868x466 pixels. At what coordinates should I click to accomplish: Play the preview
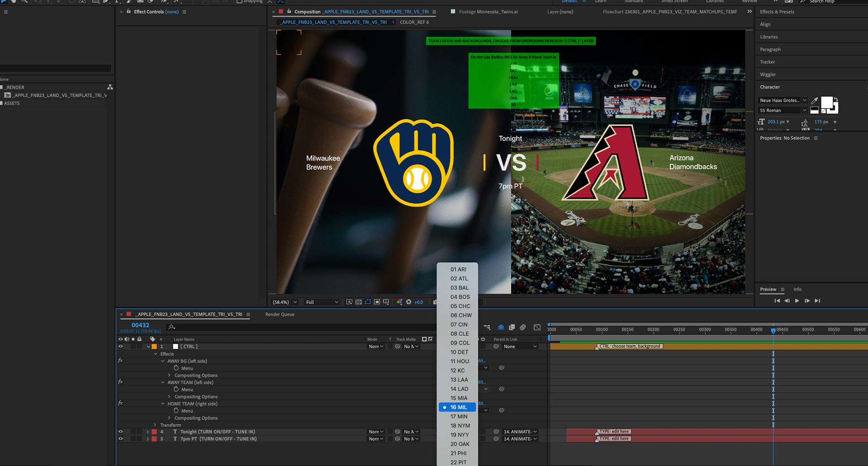point(797,301)
